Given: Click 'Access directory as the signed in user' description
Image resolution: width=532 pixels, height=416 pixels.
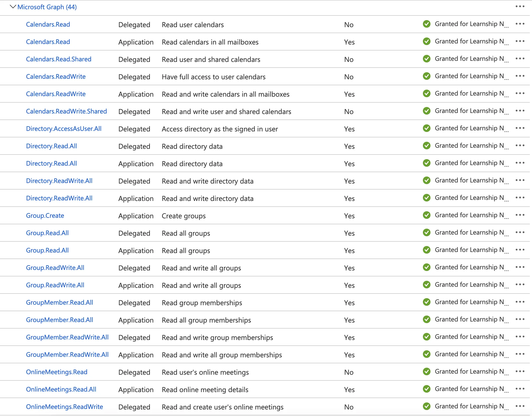Looking at the screenshot, I should pyautogui.click(x=220, y=129).
